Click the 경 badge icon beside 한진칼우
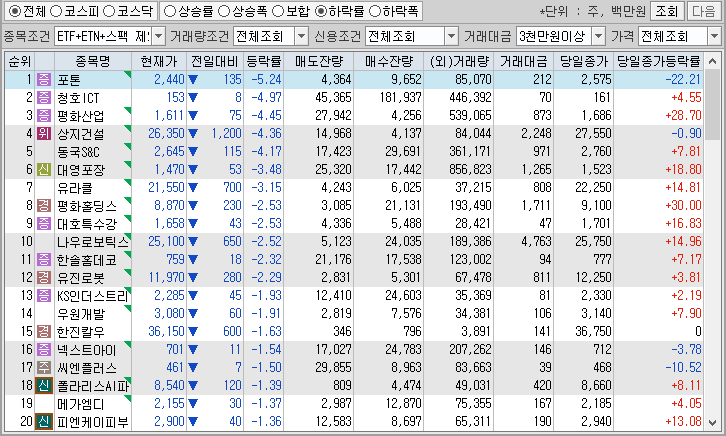The width and height of the screenshot is (726, 436). [44, 332]
